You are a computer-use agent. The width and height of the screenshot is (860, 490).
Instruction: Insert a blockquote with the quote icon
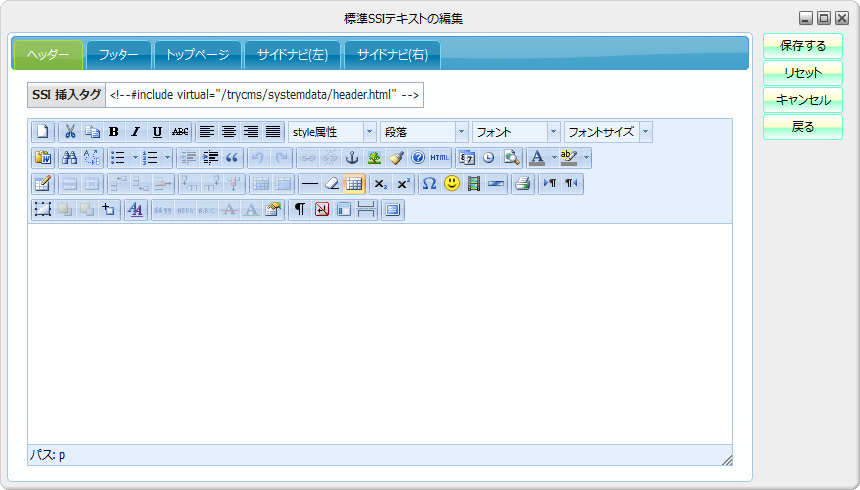232,158
